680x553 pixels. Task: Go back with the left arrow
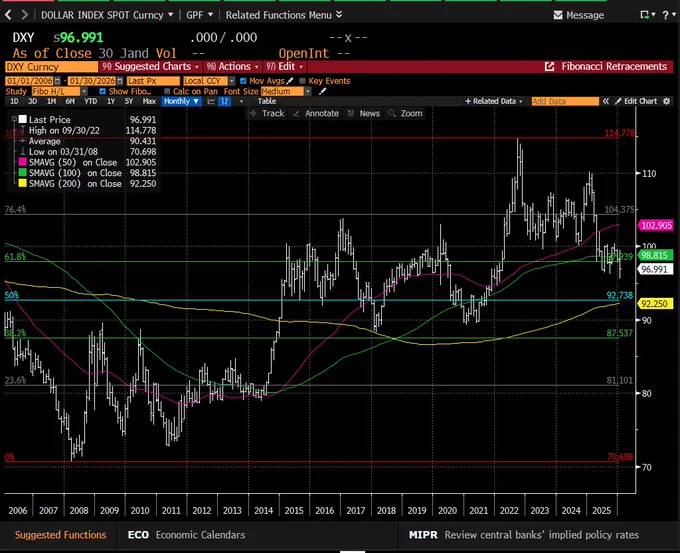click(x=8, y=15)
